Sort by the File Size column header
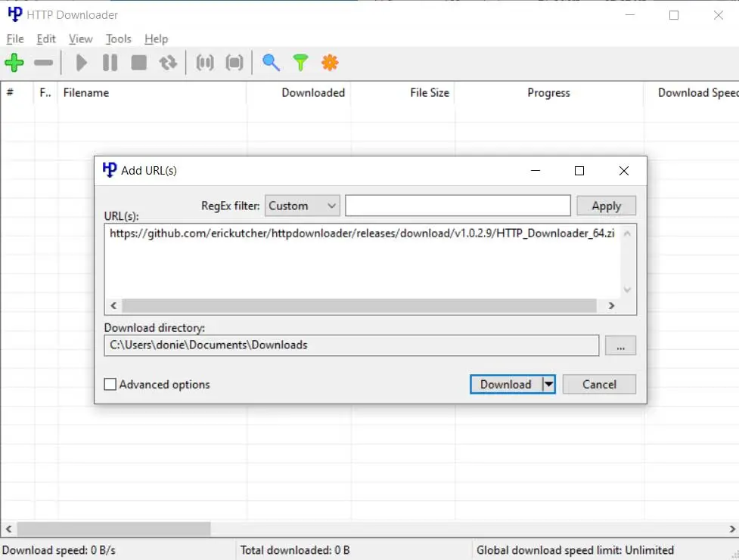 [x=403, y=93]
